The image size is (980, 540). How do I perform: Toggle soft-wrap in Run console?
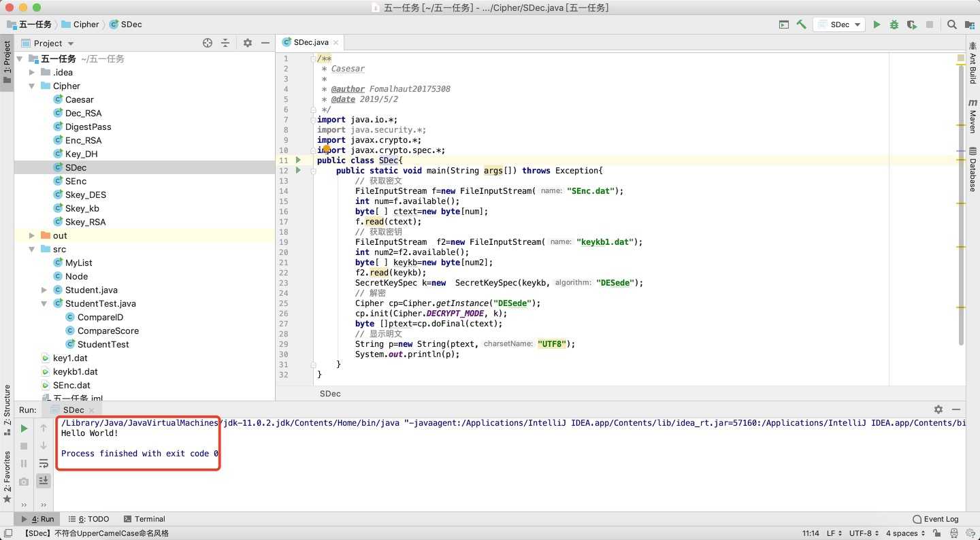coord(44,464)
